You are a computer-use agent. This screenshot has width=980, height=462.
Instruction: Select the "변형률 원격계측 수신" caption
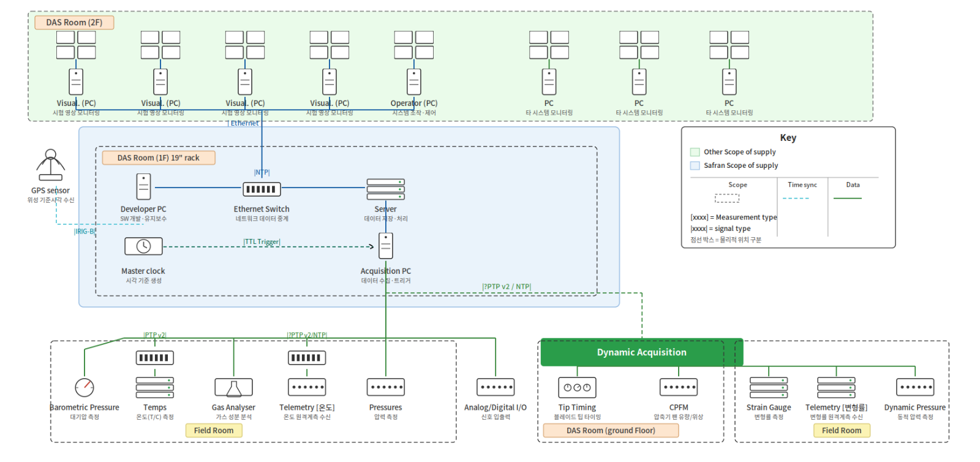836,417
